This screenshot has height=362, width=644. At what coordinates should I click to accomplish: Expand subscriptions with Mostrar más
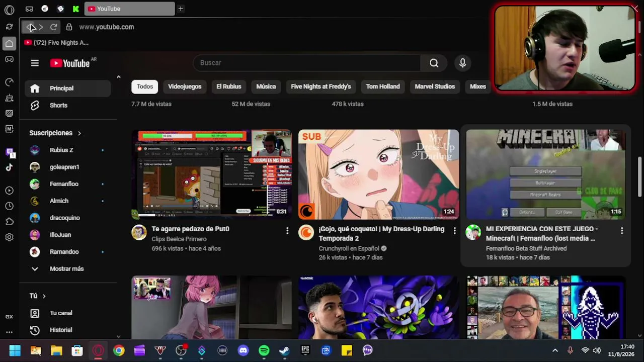pyautogui.click(x=67, y=269)
